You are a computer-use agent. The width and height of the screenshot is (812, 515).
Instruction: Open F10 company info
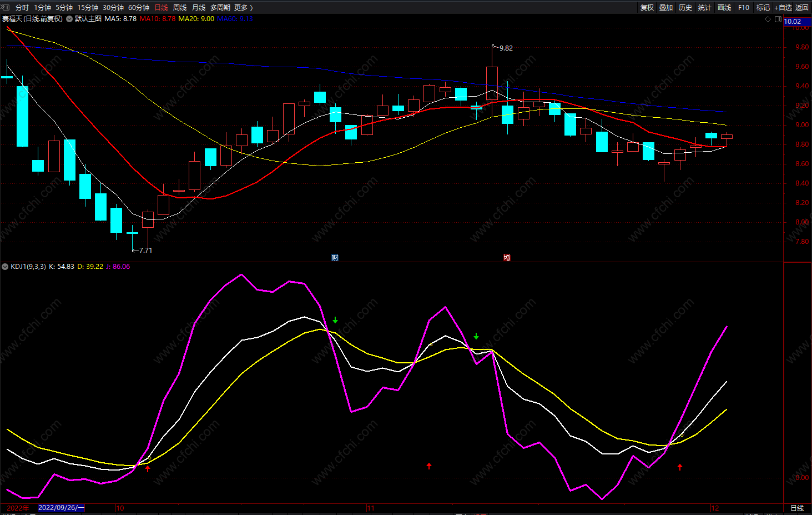744,7
